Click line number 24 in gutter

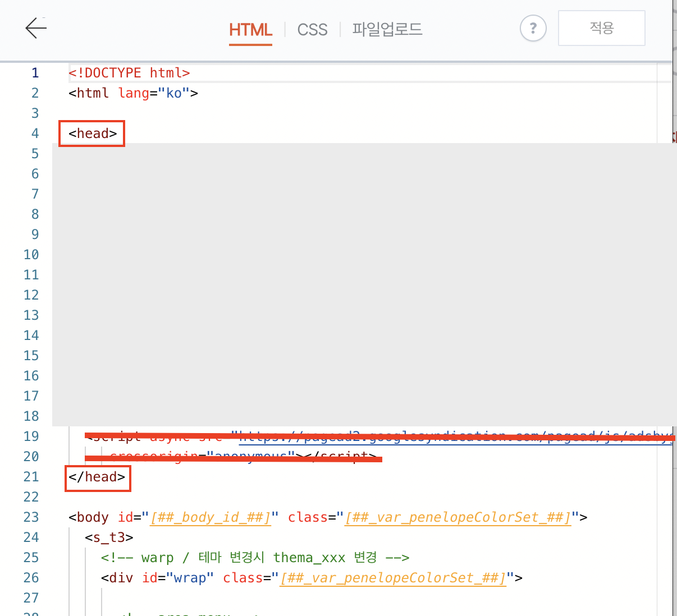pyautogui.click(x=31, y=537)
